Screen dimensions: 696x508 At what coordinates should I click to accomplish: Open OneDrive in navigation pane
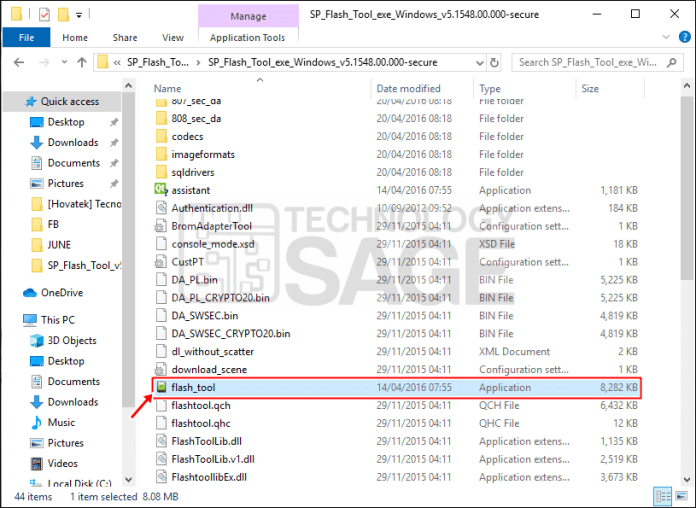click(62, 293)
